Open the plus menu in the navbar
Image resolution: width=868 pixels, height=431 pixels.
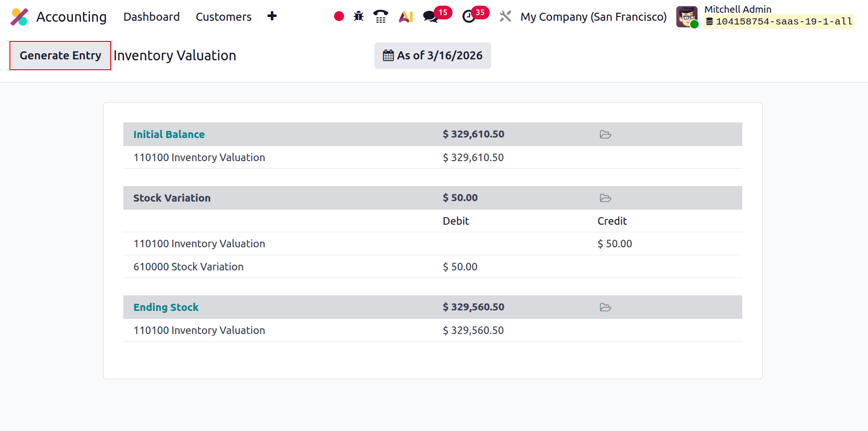pos(272,16)
